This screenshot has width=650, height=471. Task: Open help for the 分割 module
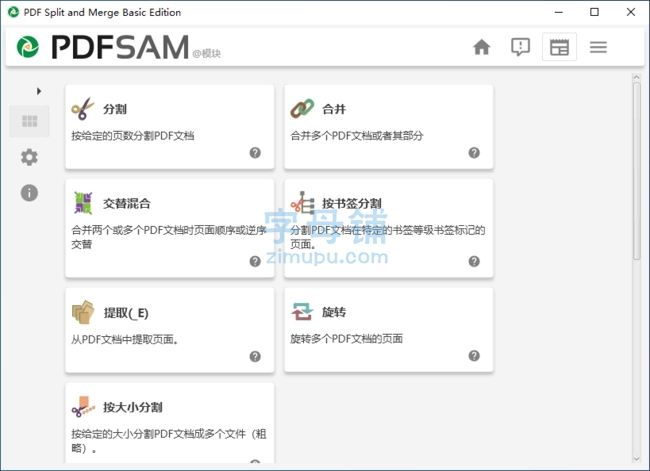pos(255,153)
